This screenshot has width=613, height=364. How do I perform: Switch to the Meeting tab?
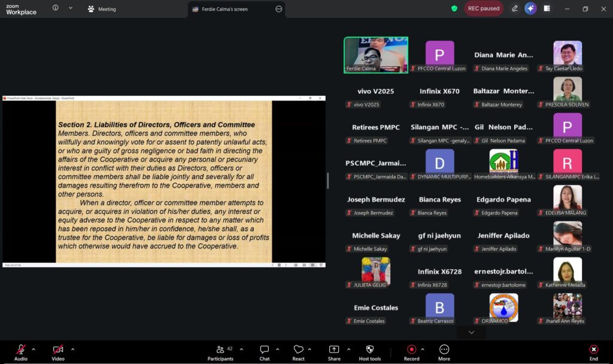click(x=102, y=9)
